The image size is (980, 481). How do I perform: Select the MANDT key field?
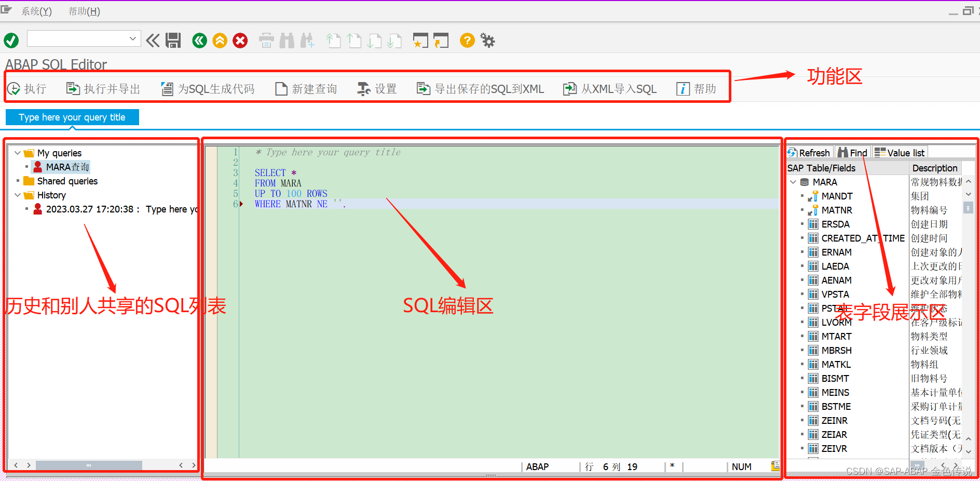tap(837, 196)
